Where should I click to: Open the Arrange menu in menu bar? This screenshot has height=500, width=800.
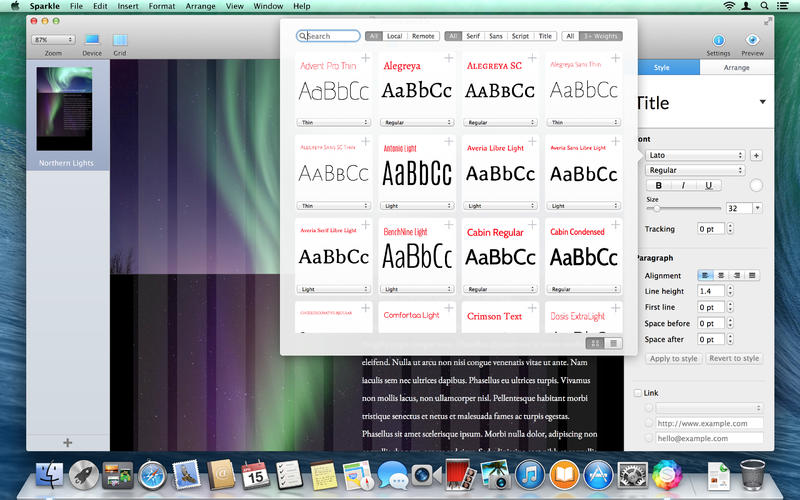pos(203,6)
